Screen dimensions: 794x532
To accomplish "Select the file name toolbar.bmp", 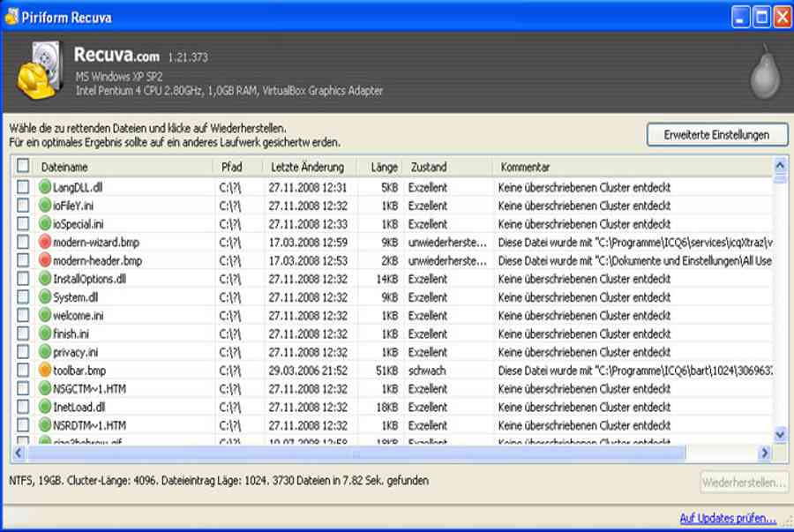I will pyautogui.click(x=79, y=371).
